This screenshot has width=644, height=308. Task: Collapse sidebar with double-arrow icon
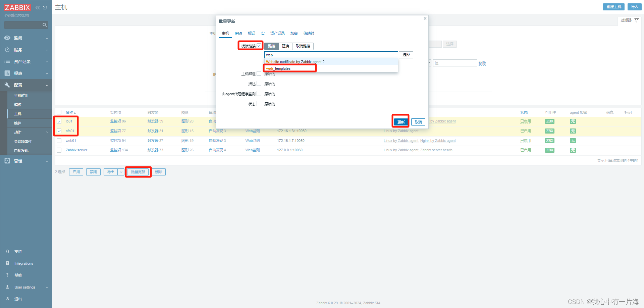point(38,7)
